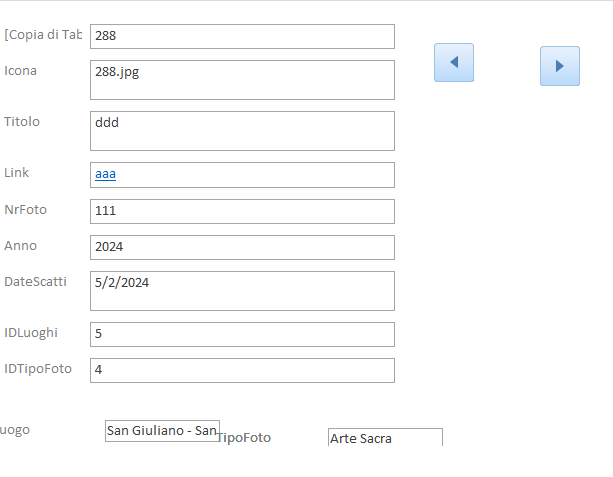Select the IDLuoghi field showing 5
This screenshot has height=477, width=613.
click(242, 334)
